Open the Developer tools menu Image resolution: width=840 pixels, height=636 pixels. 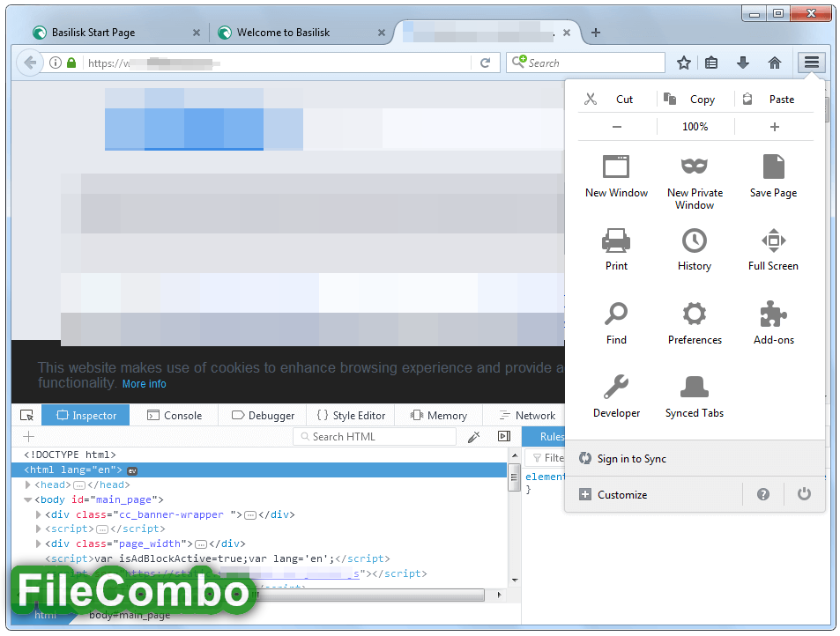point(616,396)
